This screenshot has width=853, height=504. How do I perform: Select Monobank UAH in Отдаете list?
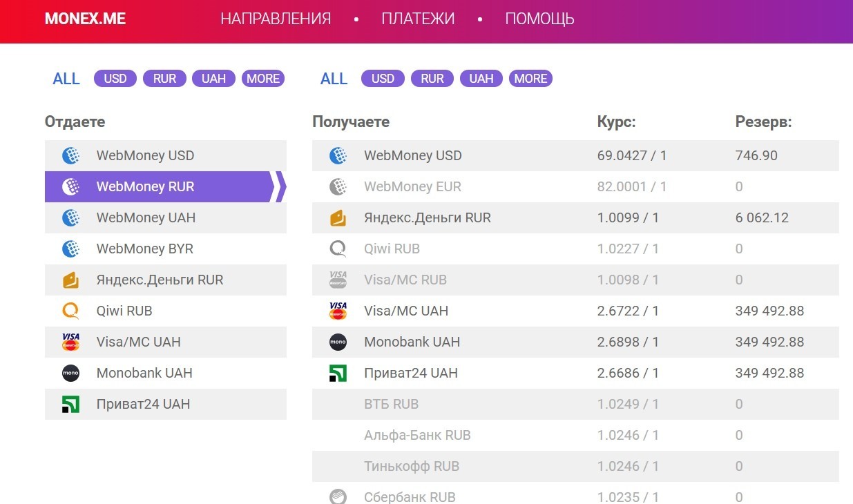point(166,373)
